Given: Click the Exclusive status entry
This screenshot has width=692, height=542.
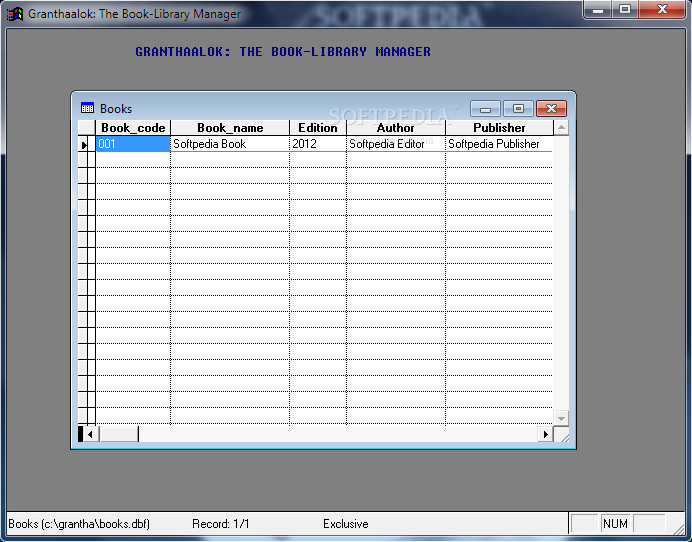Looking at the screenshot, I should coord(346,524).
